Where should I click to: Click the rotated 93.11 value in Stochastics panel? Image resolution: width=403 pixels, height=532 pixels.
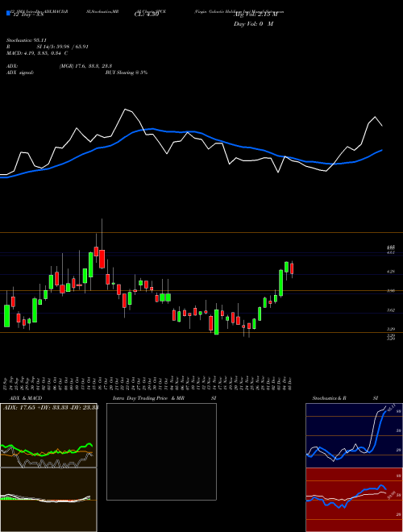[392, 406]
